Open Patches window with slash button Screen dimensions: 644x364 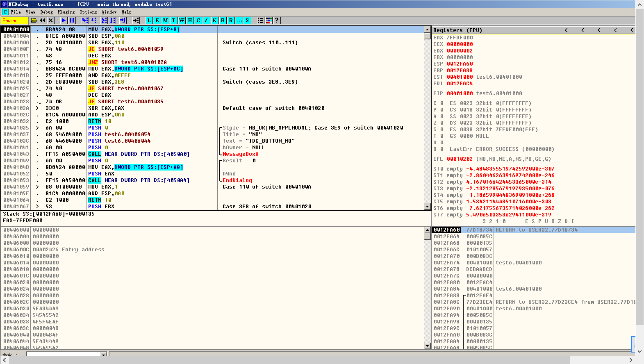point(207,20)
